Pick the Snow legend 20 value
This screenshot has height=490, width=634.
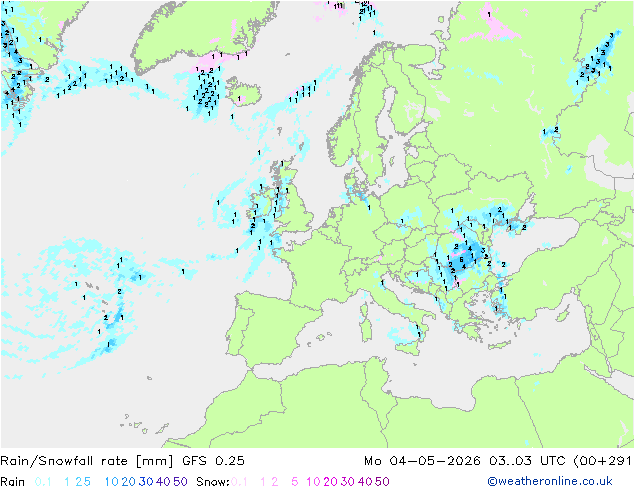point(330,482)
